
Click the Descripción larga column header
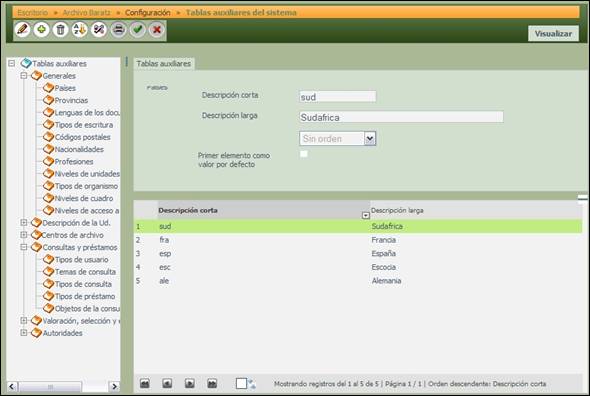[x=476, y=210]
